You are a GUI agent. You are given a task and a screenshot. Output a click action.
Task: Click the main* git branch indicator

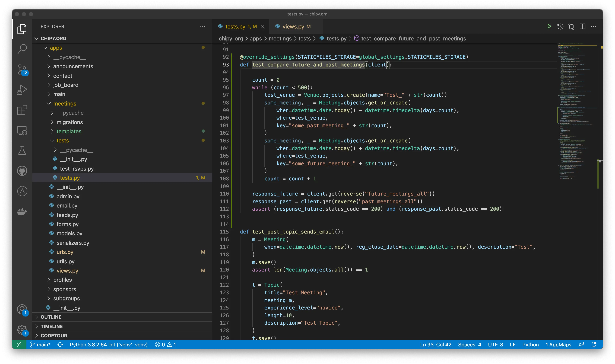(x=40, y=344)
